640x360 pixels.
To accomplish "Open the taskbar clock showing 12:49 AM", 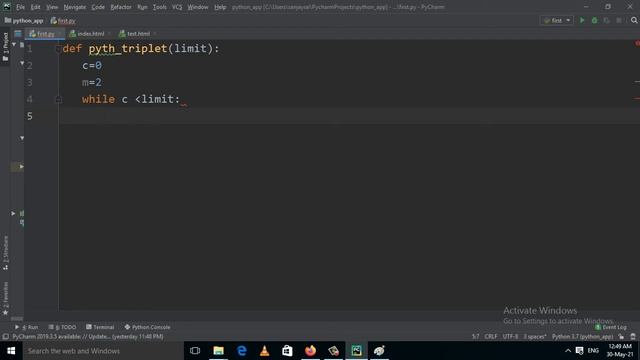I will (x=620, y=351).
